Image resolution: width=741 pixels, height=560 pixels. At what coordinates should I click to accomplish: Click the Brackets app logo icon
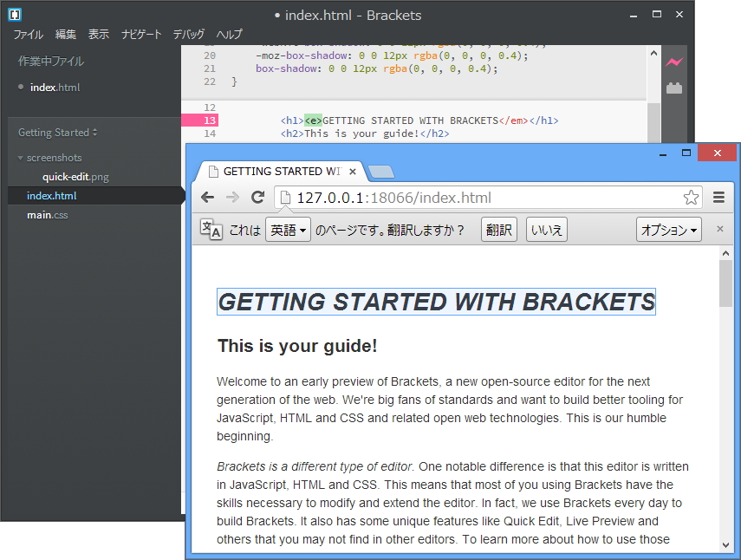point(15,15)
